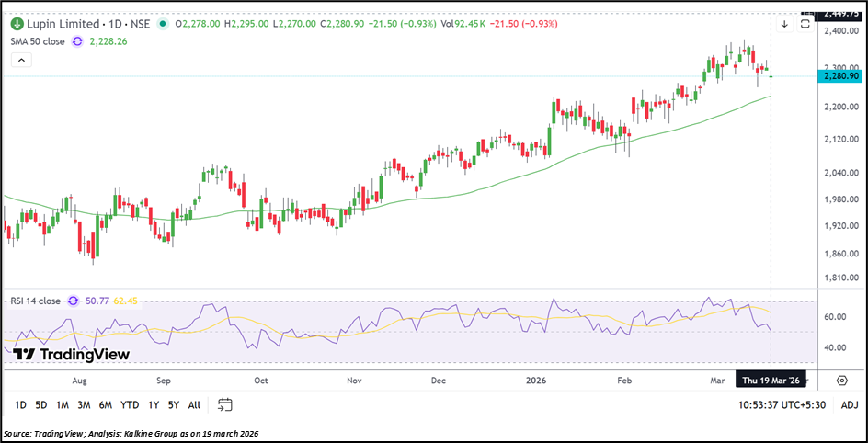
Task: Click the fullscreen frame icon at top right
Action: (805, 24)
